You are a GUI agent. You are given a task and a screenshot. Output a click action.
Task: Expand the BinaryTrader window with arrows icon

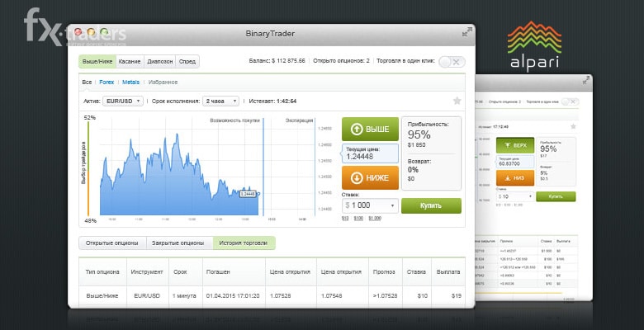pos(467,32)
